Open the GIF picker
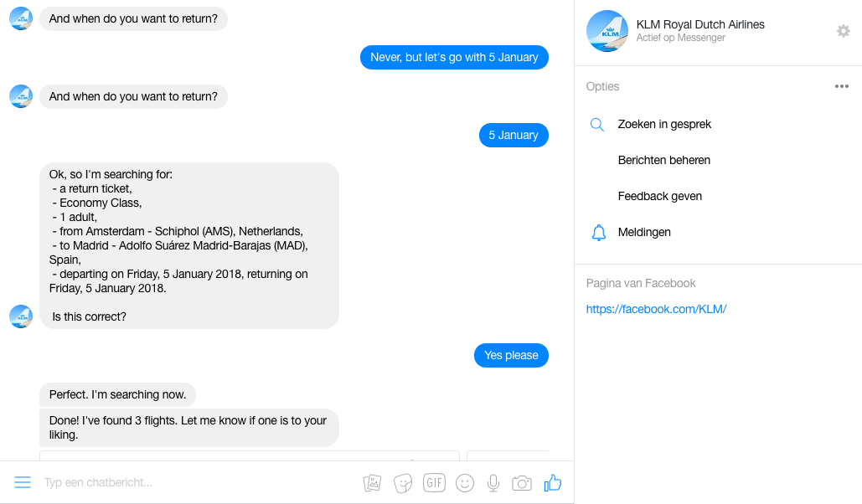The width and height of the screenshot is (862, 504). pyautogui.click(x=434, y=483)
